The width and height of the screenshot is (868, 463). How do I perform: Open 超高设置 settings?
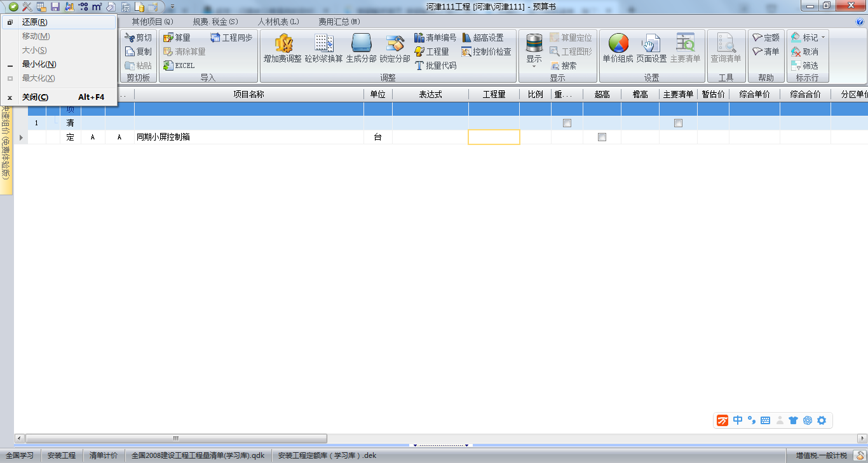click(x=483, y=38)
